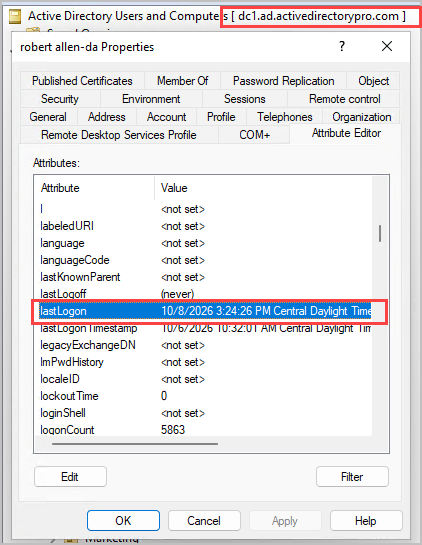This screenshot has height=545, width=422.
Task: Select the Remote control tab
Action: pyautogui.click(x=344, y=99)
